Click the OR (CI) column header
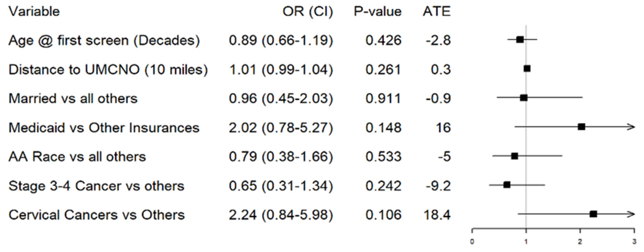 point(308,12)
